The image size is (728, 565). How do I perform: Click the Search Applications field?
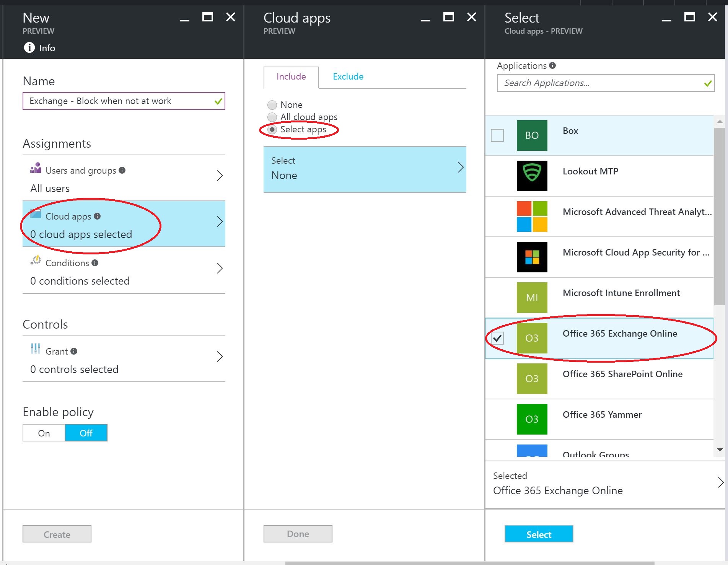tap(606, 83)
